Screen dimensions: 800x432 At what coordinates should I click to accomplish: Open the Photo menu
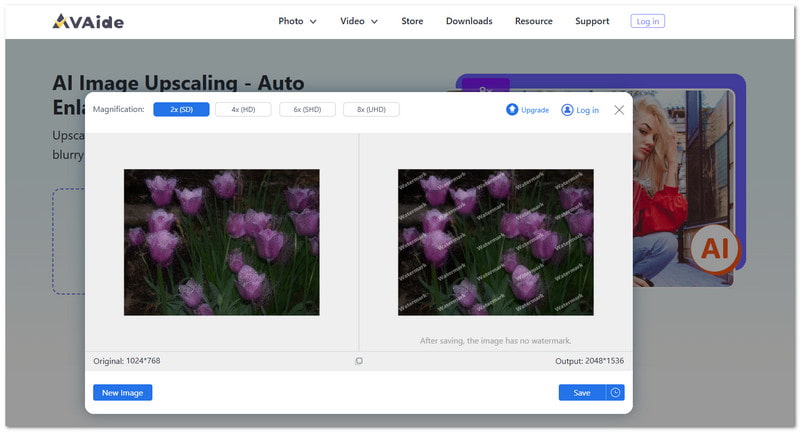[x=291, y=21]
